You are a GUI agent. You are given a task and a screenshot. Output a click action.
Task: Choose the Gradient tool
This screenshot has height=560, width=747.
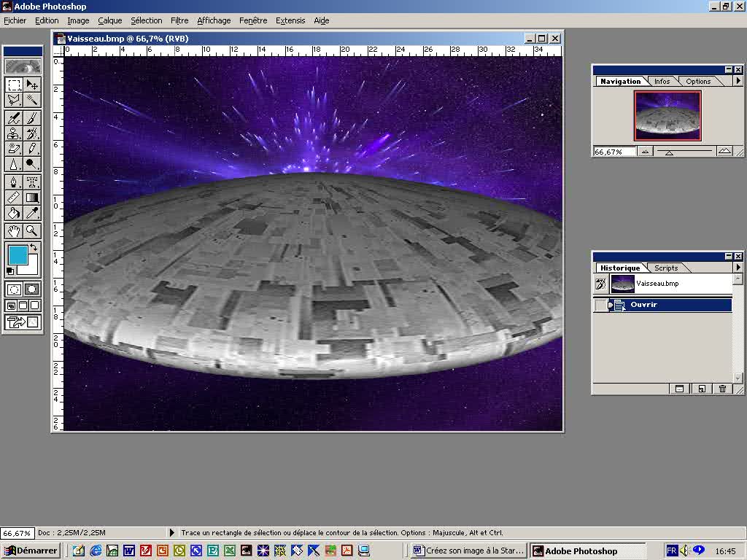click(32, 197)
